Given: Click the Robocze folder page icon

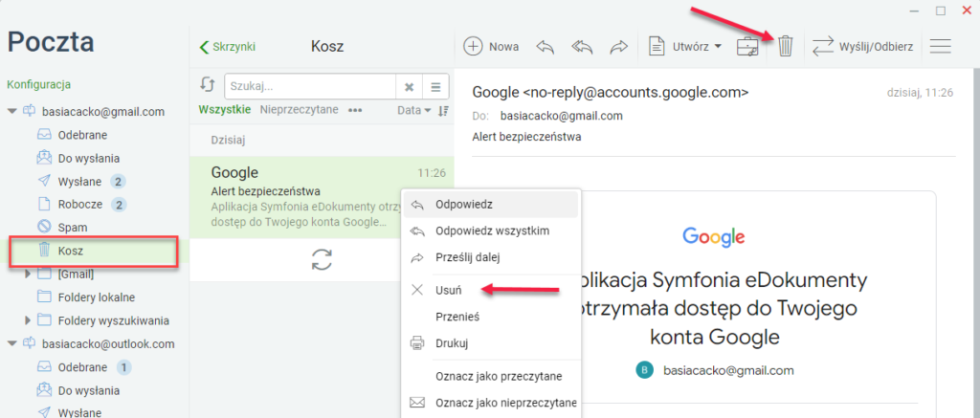Looking at the screenshot, I should [x=44, y=205].
